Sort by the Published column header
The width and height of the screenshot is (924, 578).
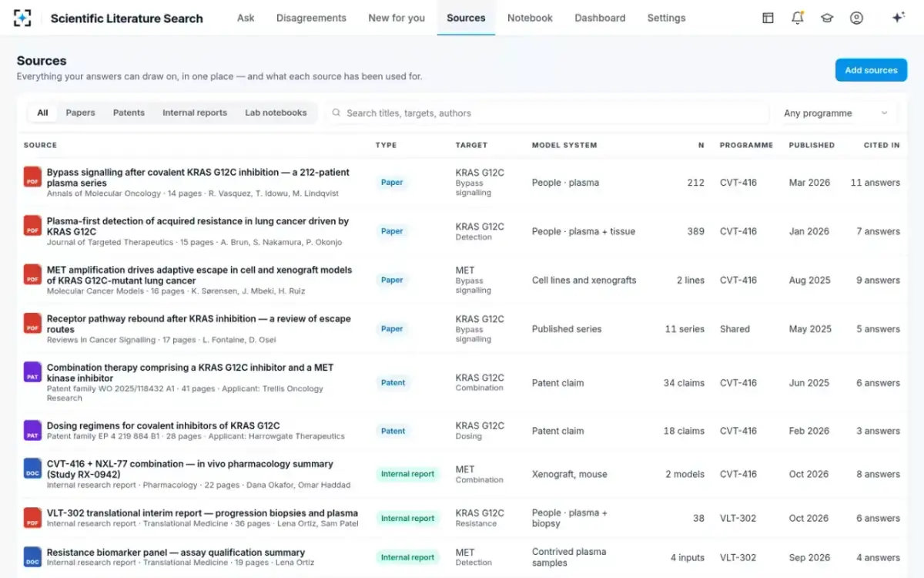point(812,145)
